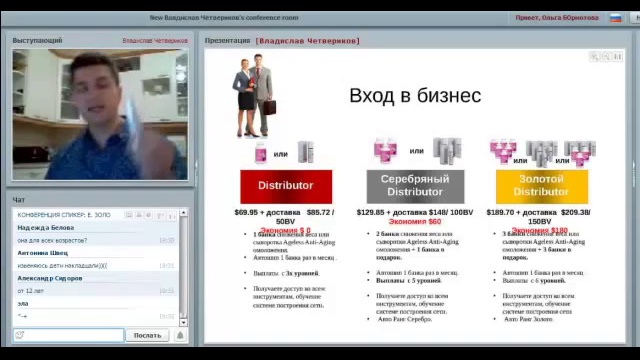Focus the chat message input field
640x360 pixels.
click(69, 335)
